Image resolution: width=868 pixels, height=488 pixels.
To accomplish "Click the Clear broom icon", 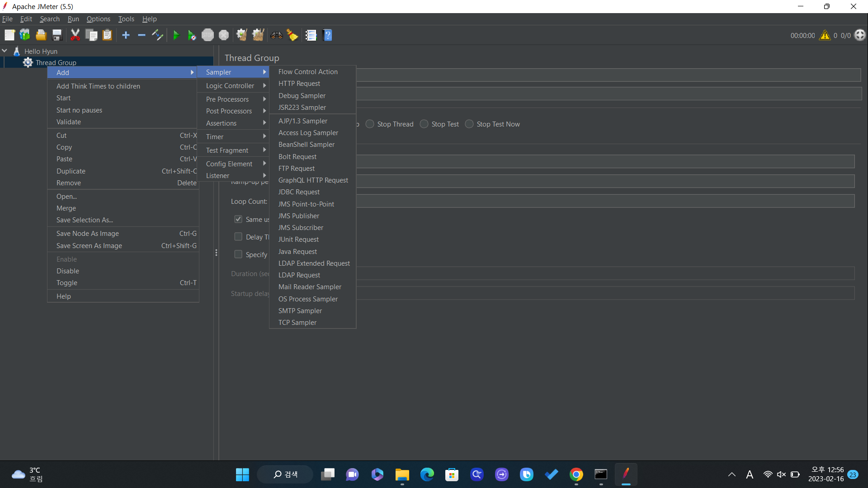I will coord(242,35).
